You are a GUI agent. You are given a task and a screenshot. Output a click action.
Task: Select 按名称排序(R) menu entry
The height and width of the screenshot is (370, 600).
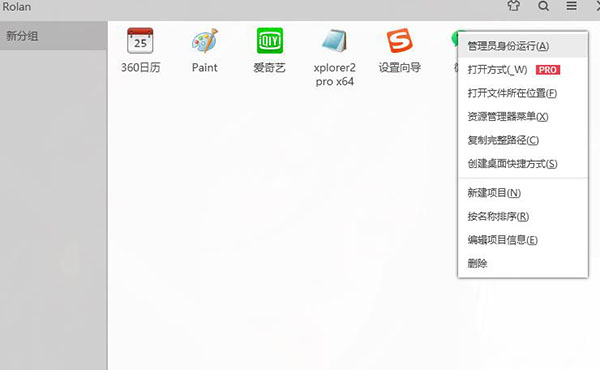pyautogui.click(x=523, y=217)
